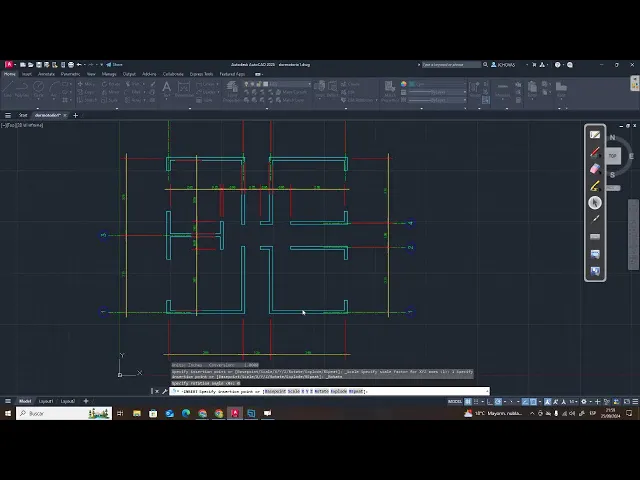Toggle Ortho mode in the status bar

[x=490, y=402]
